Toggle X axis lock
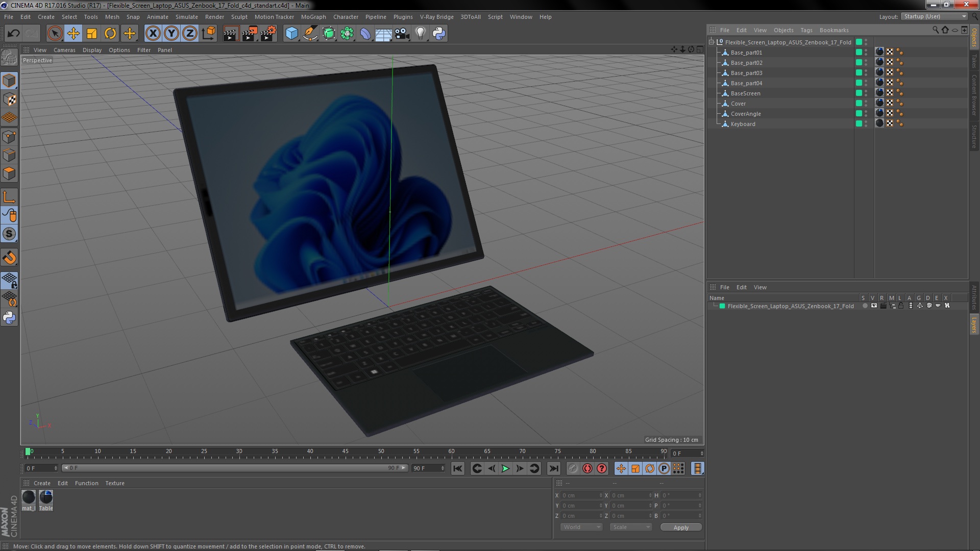Viewport: 980px width, 551px height. pyautogui.click(x=153, y=34)
